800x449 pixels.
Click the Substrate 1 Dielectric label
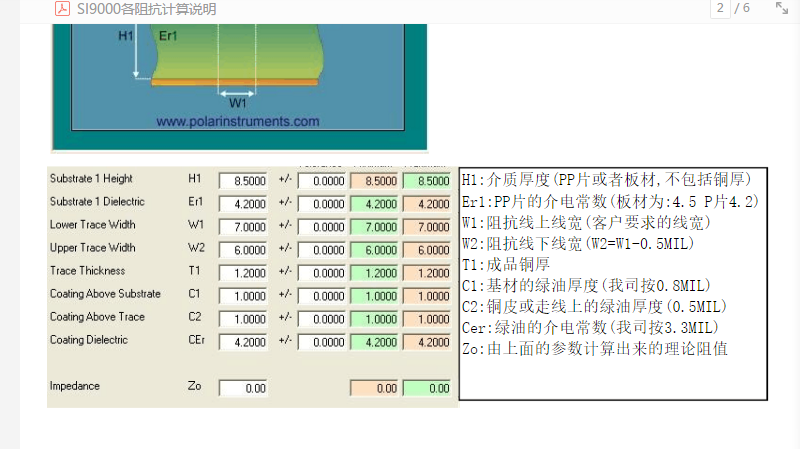[x=97, y=202]
